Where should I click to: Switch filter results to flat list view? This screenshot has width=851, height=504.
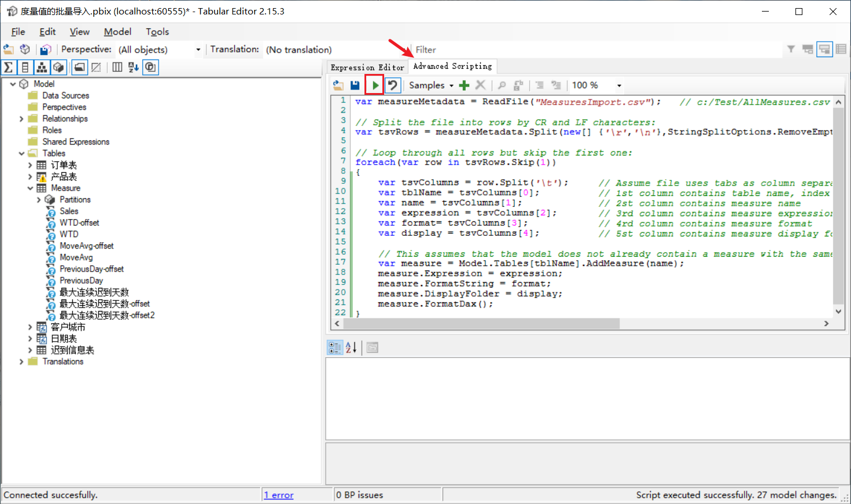pyautogui.click(x=841, y=50)
